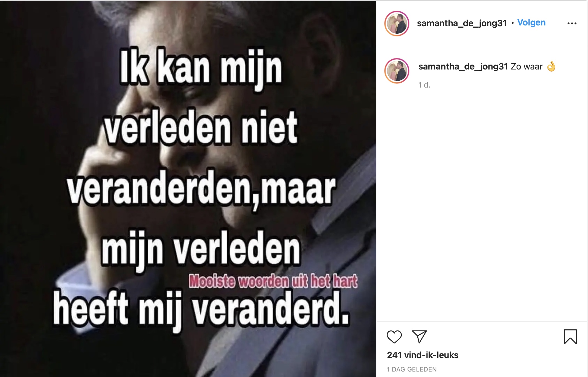The image size is (588, 377).
Task: Share post via paper plane icon
Action: point(419,337)
